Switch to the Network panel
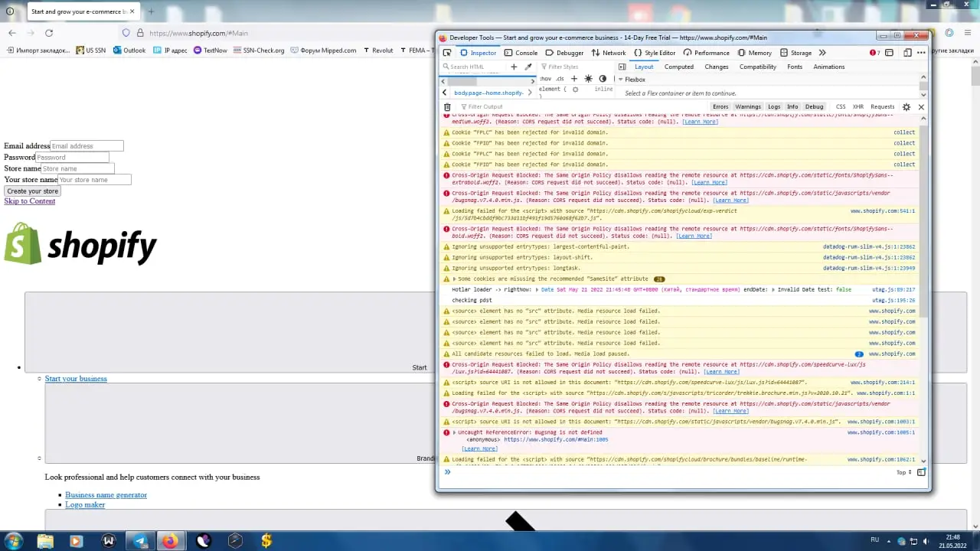Screen dimensions: 980x551 tap(608, 53)
